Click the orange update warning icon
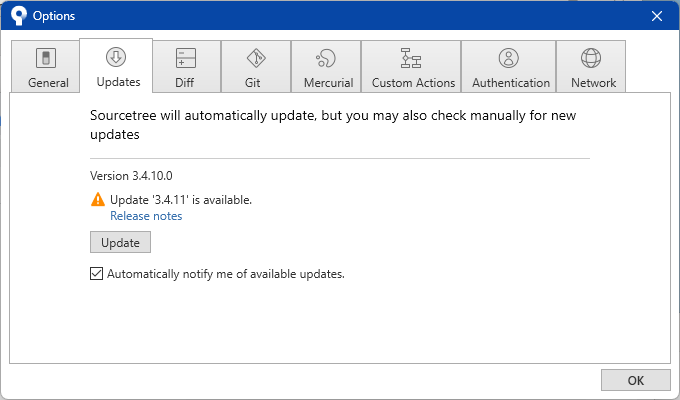Viewport: 680px width, 400px height. coord(98,199)
